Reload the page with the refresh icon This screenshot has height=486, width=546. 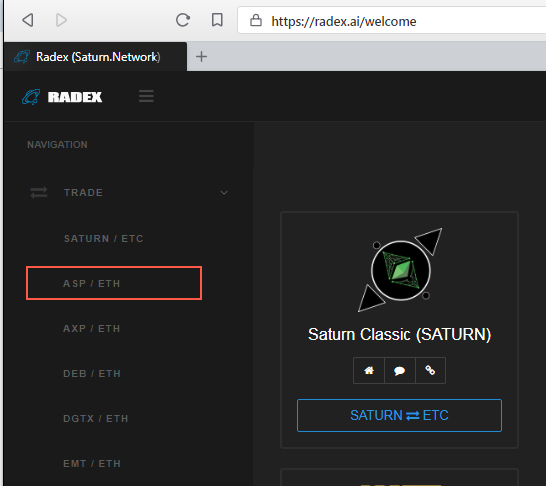click(182, 20)
